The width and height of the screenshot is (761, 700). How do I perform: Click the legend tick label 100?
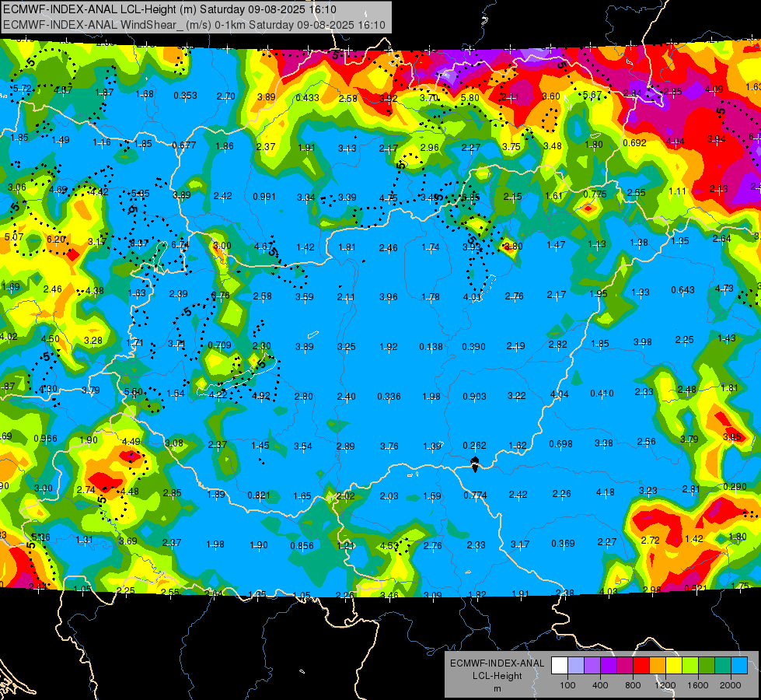tap(568, 685)
